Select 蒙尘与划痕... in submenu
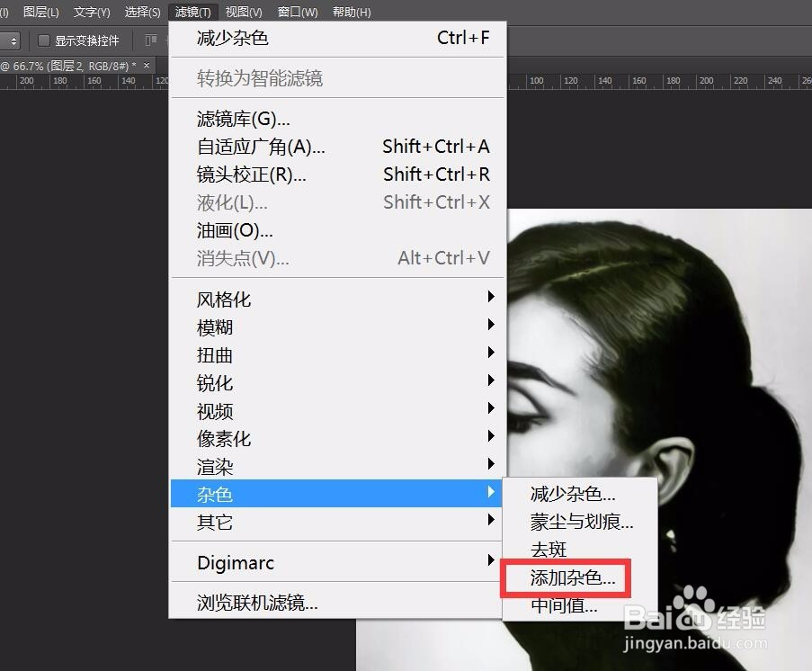This screenshot has height=671, width=812. 579,522
